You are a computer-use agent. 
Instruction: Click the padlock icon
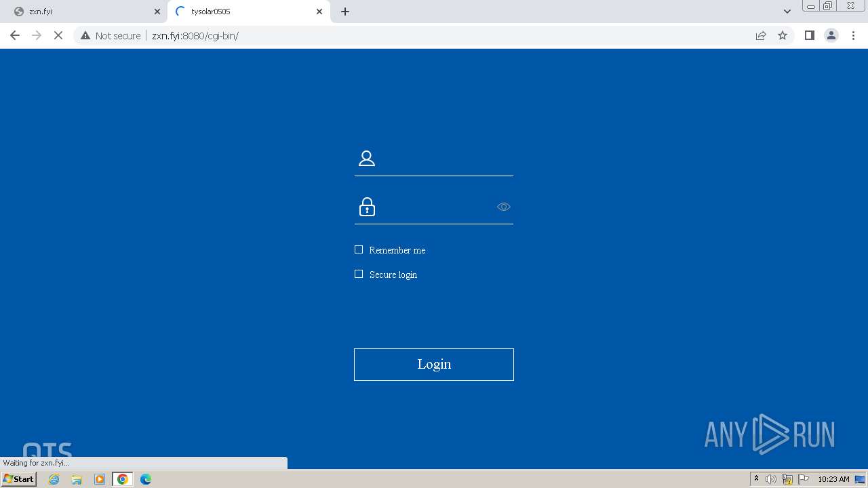coord(367,207)
